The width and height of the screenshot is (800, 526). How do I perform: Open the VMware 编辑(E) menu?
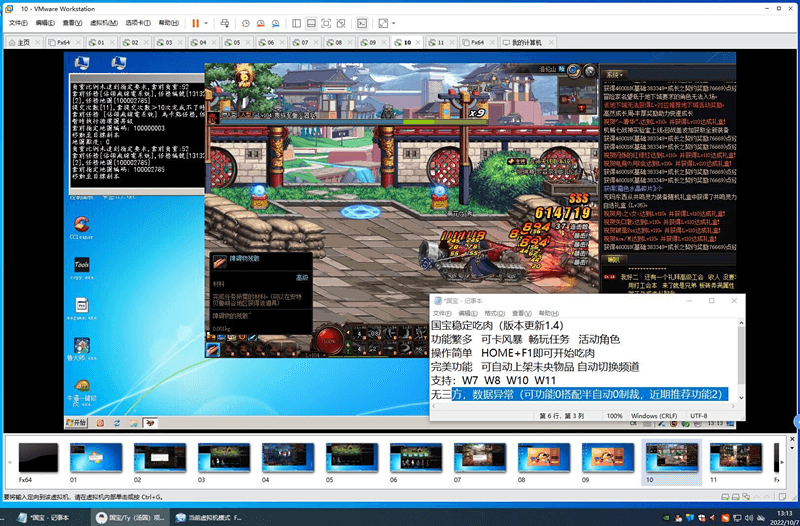click(x=45, y=23)
